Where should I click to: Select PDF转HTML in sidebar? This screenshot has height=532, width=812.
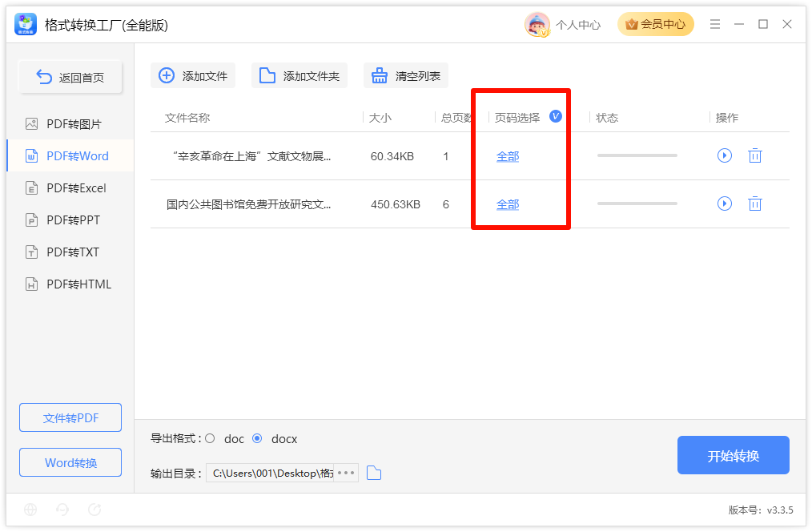pos(70,284)
